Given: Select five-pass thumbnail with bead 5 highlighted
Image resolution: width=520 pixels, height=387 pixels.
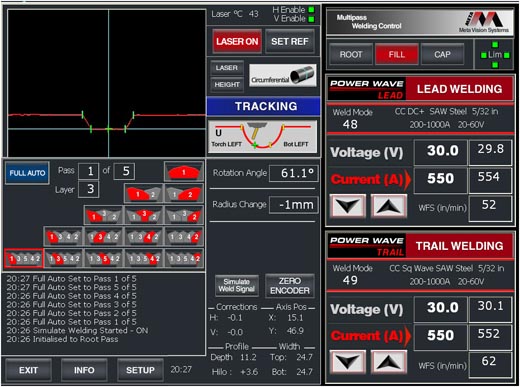Looking at the screenshot, I should (104, 258).
